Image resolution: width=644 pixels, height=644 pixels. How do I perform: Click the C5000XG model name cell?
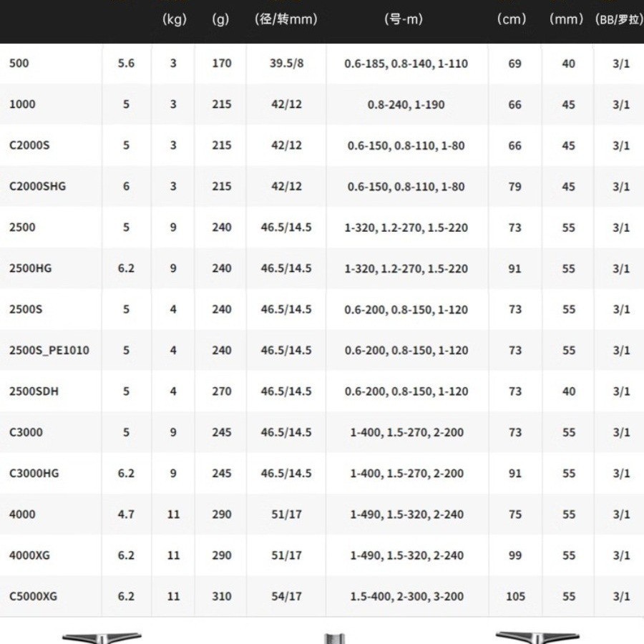click(x=33, y=597)
